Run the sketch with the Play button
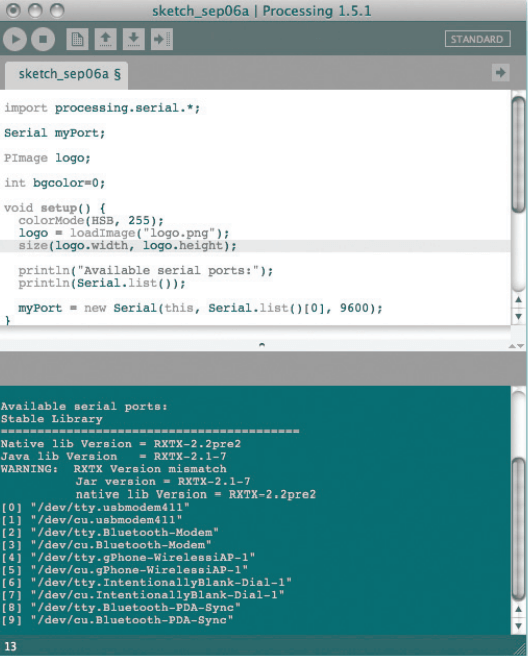Image resolution: width=528 pixels, height=656 pixels. click(15, 39)
